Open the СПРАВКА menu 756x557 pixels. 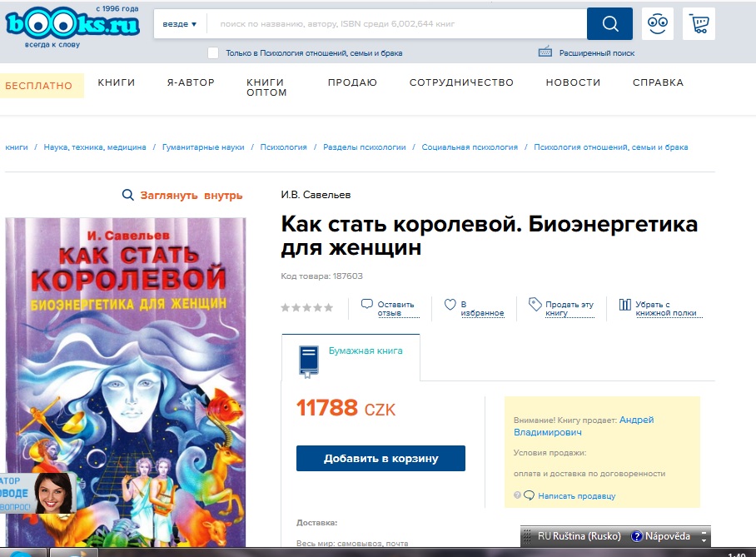point(658,82)
